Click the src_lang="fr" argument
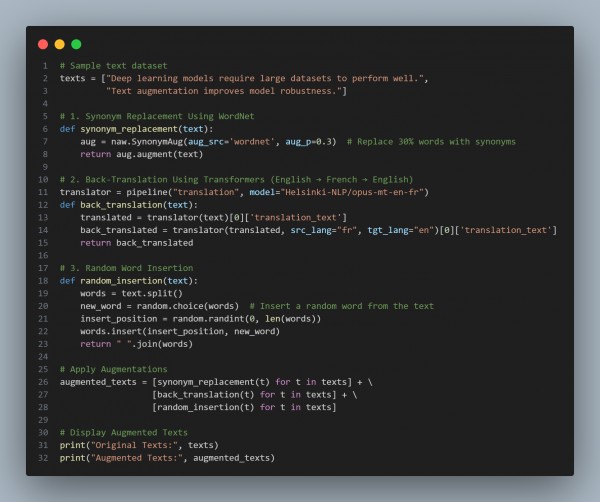Screen dimensions: 600x502 [326, 230]
